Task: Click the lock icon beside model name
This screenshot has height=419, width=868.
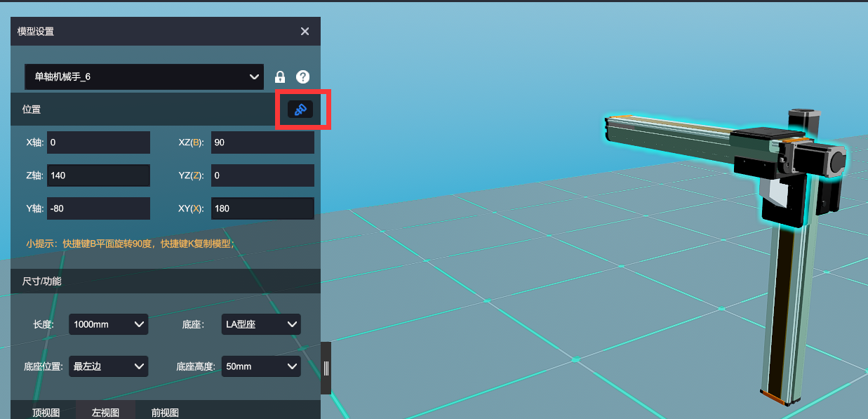Action: click(280, 77)
